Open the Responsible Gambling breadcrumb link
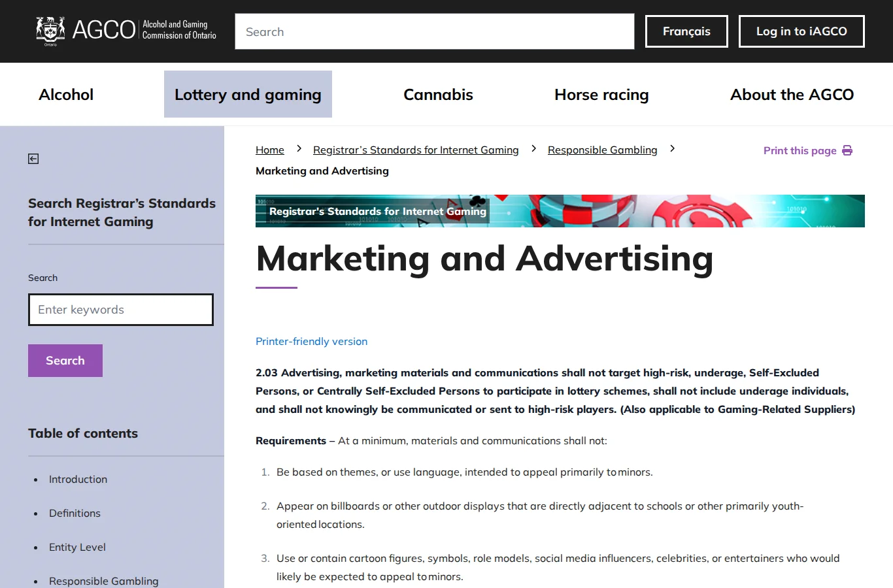 pos(603,150)
